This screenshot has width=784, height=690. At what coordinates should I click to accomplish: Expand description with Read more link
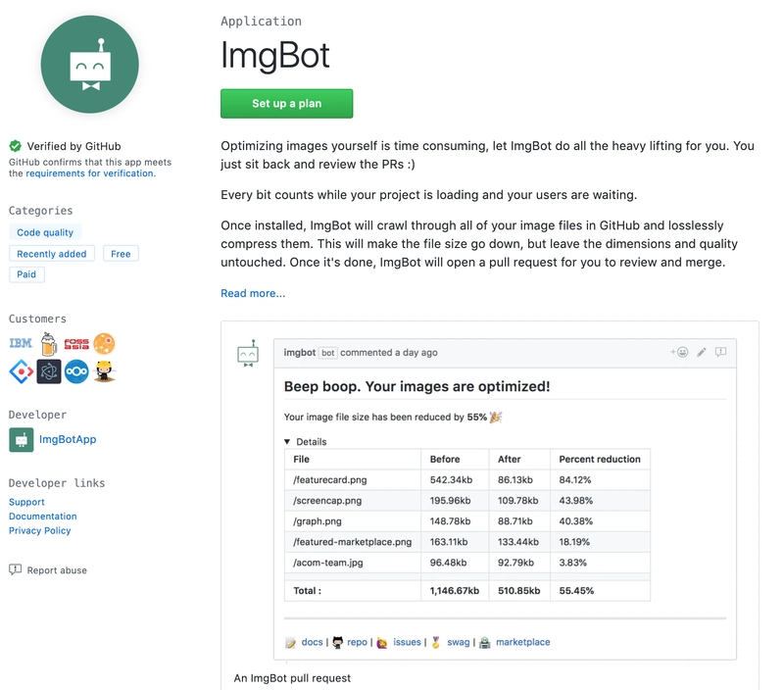pos(253,293)
